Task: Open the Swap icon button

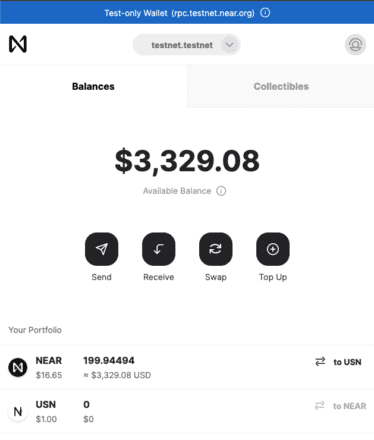Action: point(216,249)
